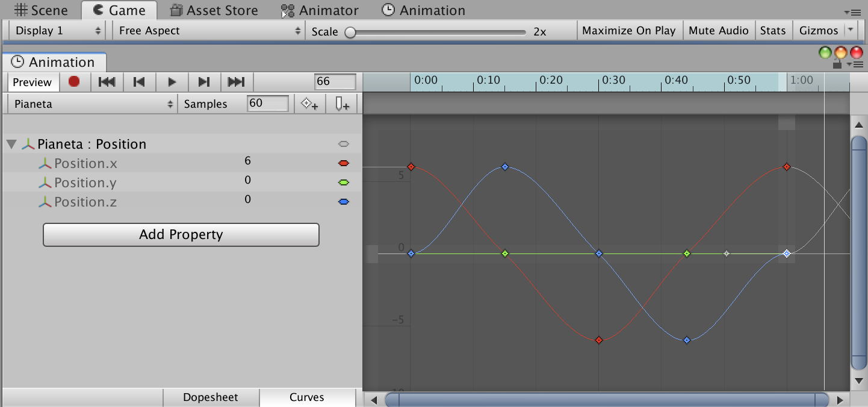This screenshot has height=407, width=868.
Task: Click the current frame field showing 66
Action: tap(335, 82)
